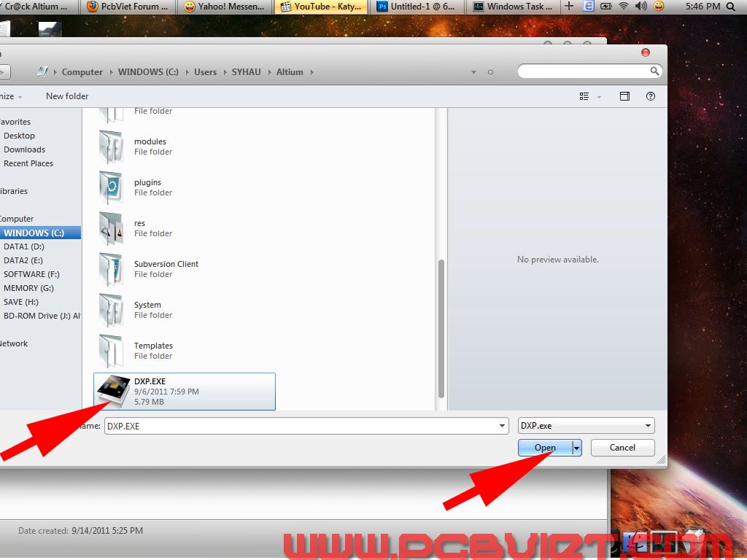747x560 pixels.
Task: Switch to PcbViet Forum Firefox tab
Action: (128, 7)
